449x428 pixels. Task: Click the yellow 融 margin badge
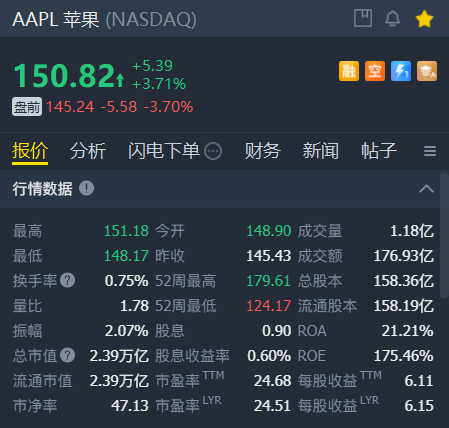point(349,71)
